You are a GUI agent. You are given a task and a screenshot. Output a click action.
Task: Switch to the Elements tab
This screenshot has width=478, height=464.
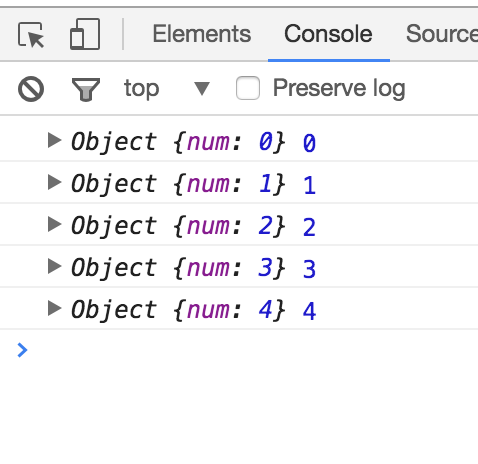click(201, 34)
